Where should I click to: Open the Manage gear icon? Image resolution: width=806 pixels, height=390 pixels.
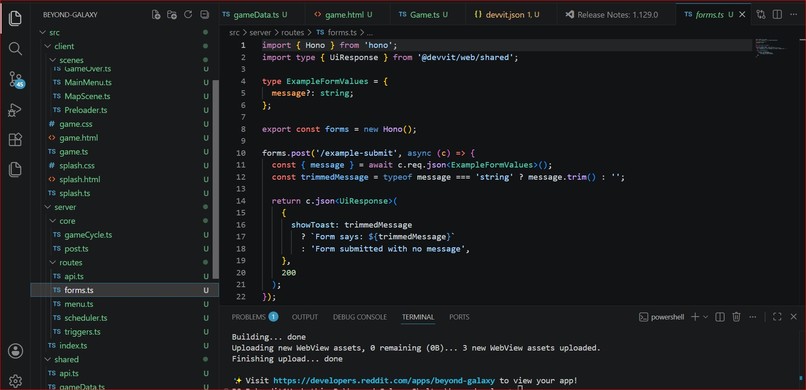click(x=15, y=381)
